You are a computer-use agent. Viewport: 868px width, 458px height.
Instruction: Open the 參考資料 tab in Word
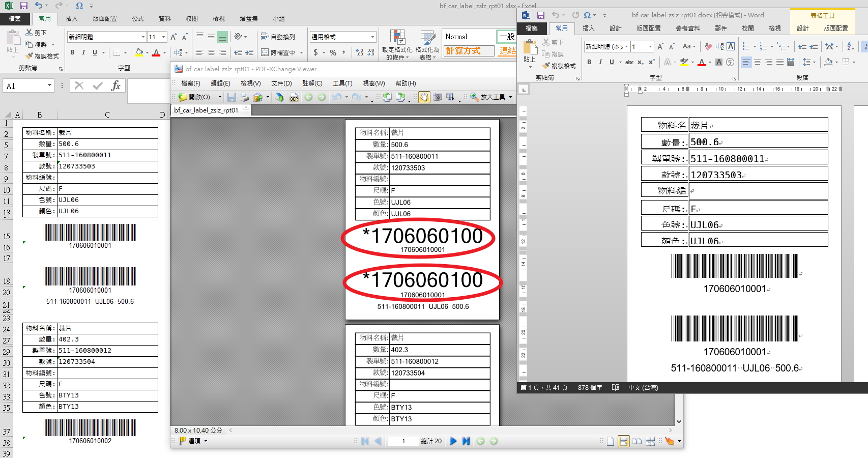(x=688, y=28)
